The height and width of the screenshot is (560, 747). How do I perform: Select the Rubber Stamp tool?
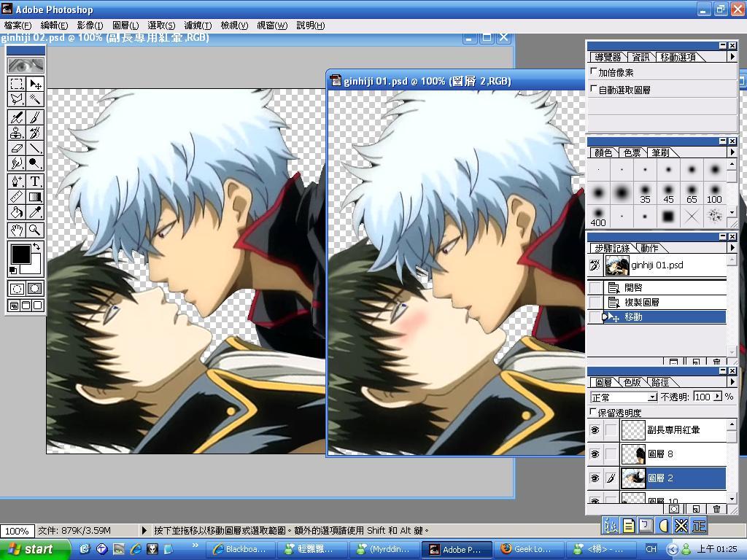tap(17, 133)
